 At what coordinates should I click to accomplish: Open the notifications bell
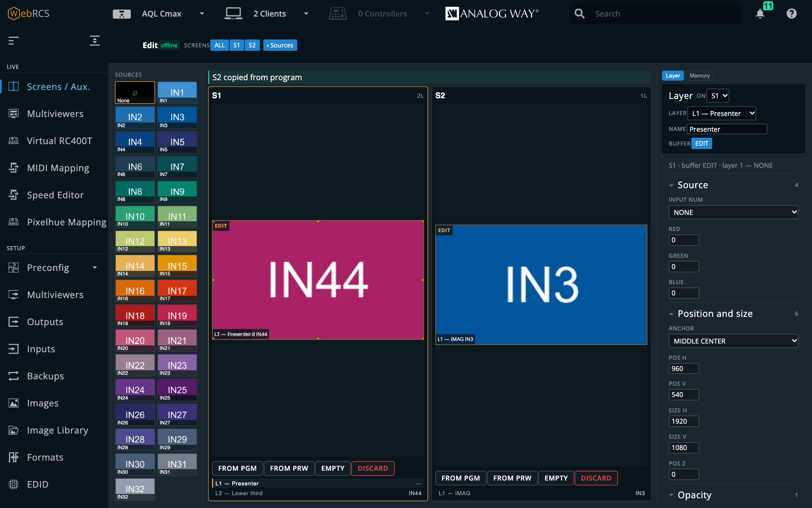760,14
